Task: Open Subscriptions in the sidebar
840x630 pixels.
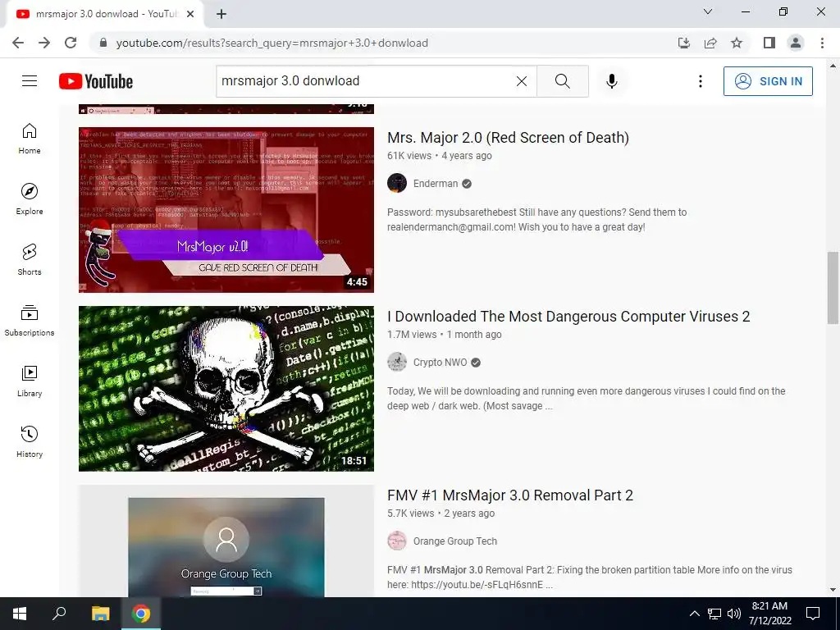Action: pos(30,321)
